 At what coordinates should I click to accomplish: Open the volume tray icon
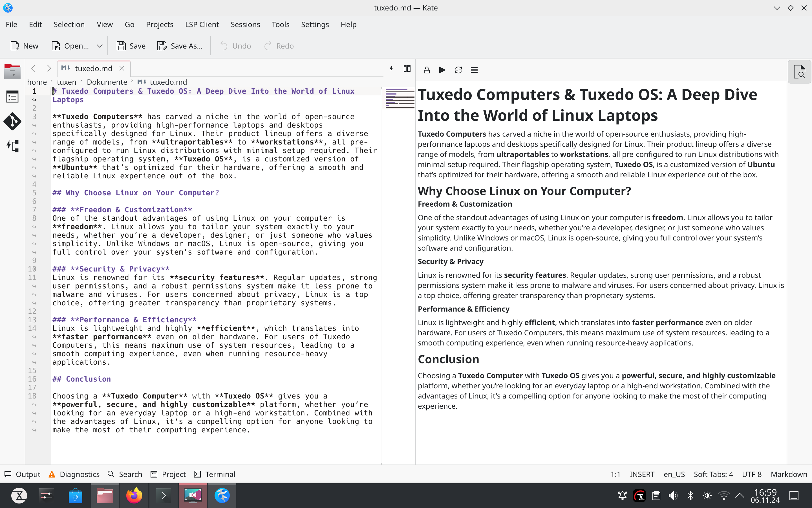673,496
